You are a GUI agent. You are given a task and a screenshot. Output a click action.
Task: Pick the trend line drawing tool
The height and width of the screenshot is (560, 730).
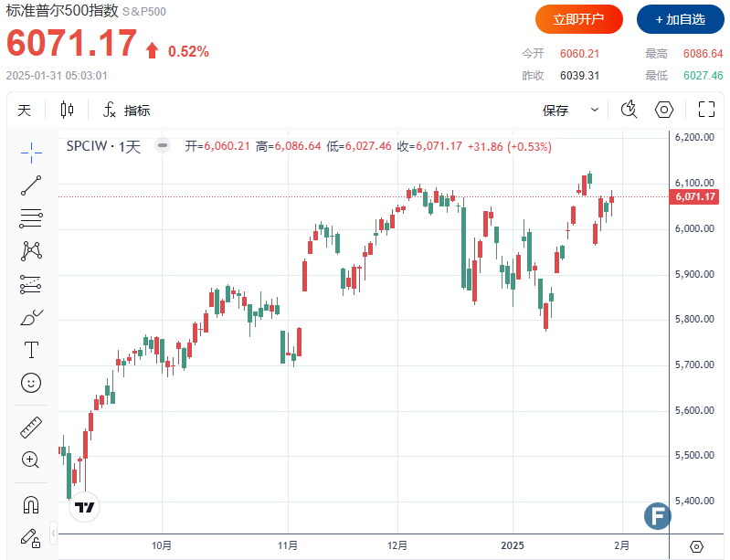[31, 185]
